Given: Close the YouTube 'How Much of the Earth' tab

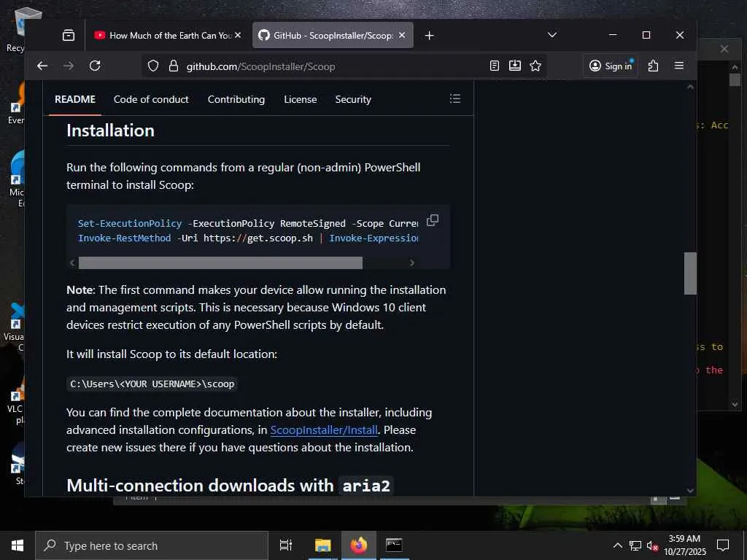Looking at the screenshot, I should (x=238, y=35).
